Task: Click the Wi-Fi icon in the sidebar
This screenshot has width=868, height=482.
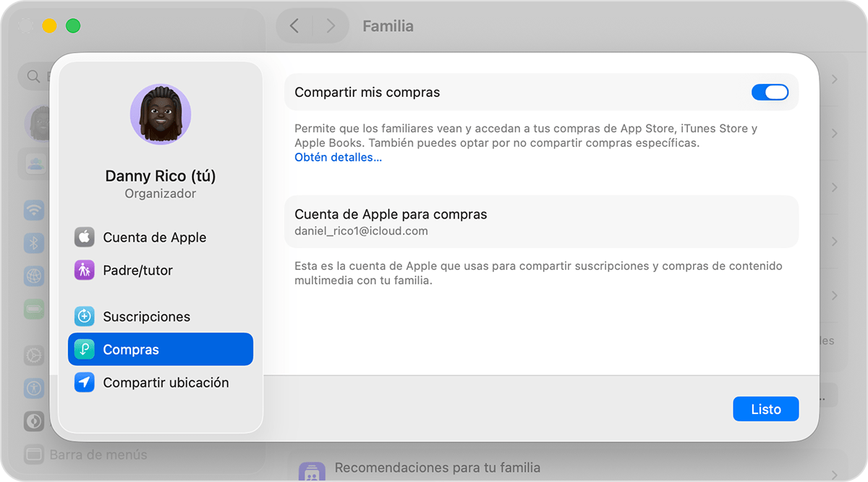Action: point(34,211)
